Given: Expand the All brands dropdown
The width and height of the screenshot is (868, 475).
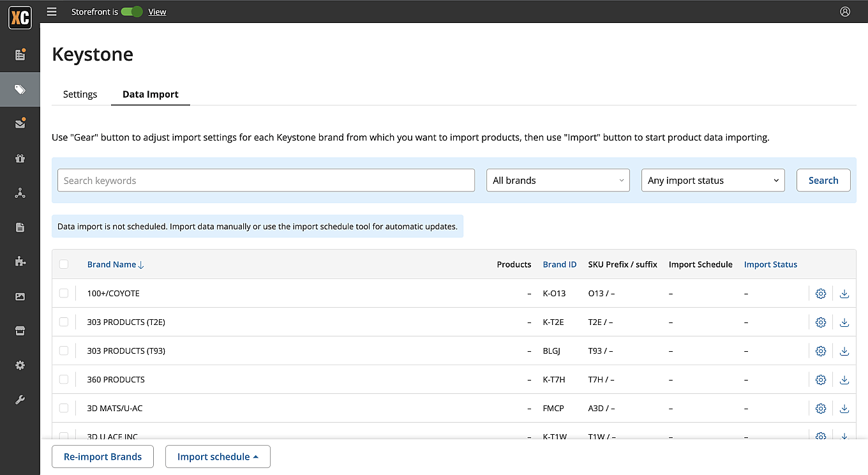Looking at the screenshot, I should pos(558,181).
